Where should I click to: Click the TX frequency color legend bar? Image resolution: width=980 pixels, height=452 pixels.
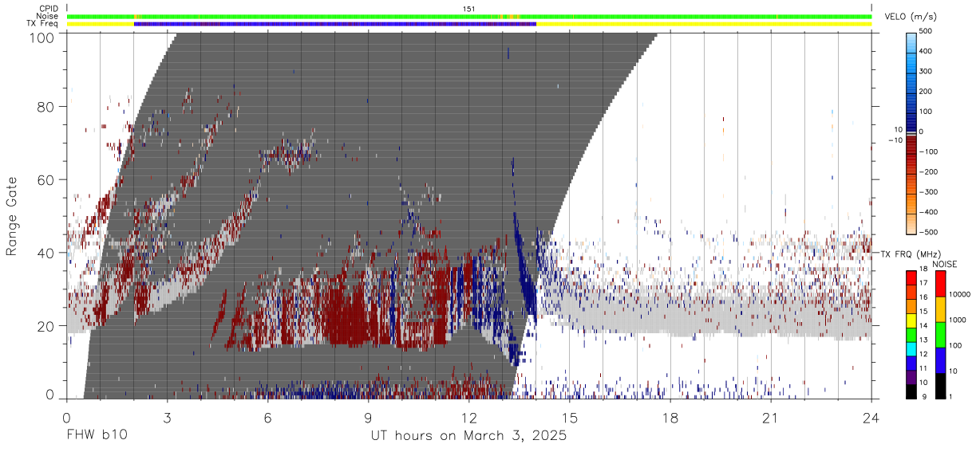tap(911, 335)
